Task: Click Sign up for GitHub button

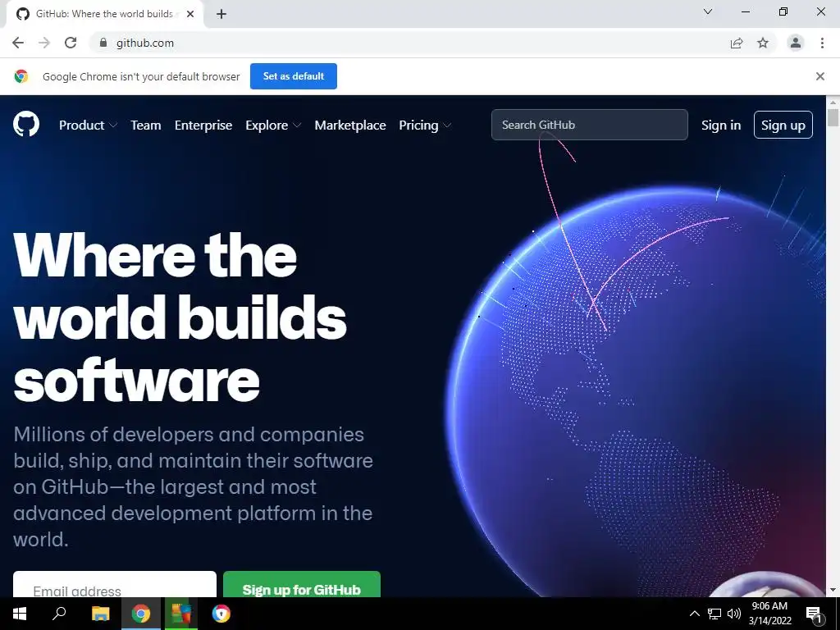Action: 302,586
